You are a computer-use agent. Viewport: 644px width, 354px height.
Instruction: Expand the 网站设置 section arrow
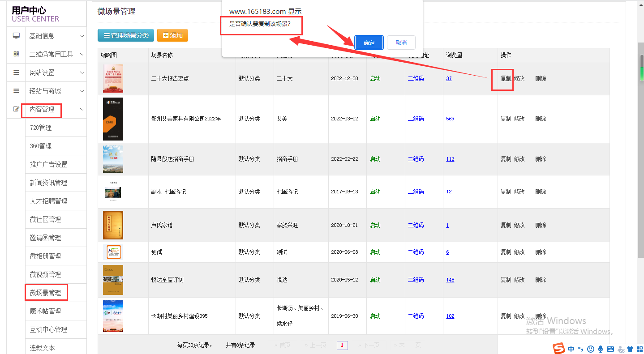pos(82,73)
